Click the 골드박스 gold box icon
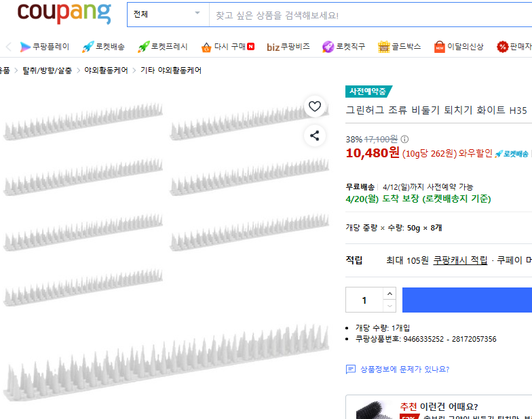The width and height of the screenshot is (532, 419). [x=384, y=47]
